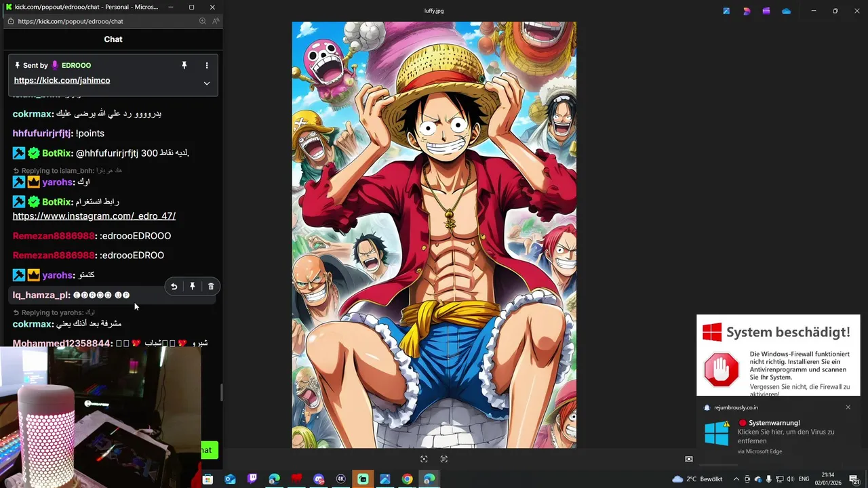Click the cokrmax username in the top chat message
This screenshot has height=488, width=868.
[x=32, y=114]
